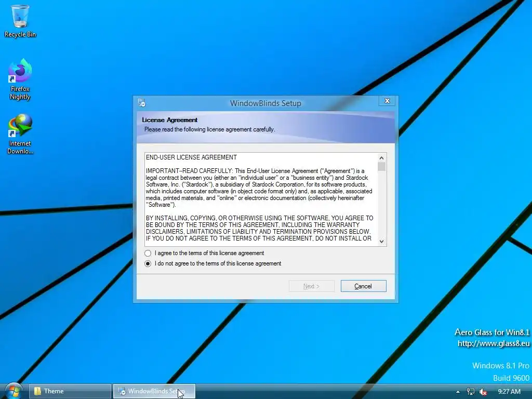Screen dimensions: 532x399
Task: Click the 'License Agreement' header title
Action: click(x=170, y=120)
